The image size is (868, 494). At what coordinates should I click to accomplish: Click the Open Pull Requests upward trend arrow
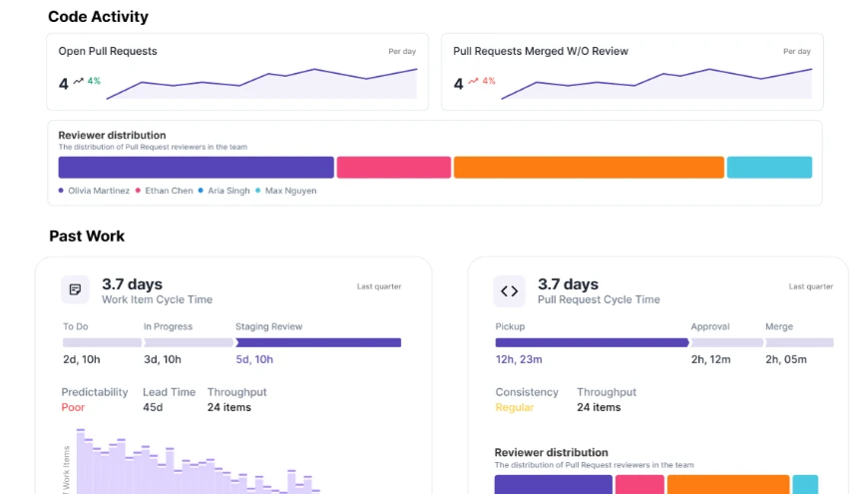point(78,82)
